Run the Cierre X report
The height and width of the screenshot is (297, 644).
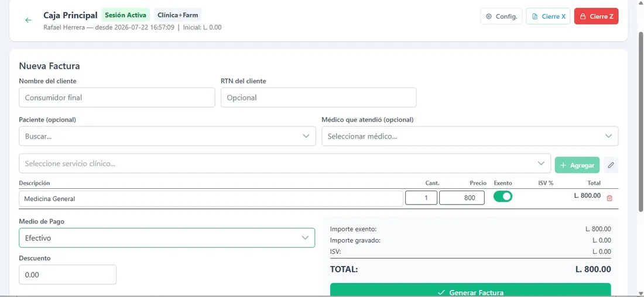point(548,16)
